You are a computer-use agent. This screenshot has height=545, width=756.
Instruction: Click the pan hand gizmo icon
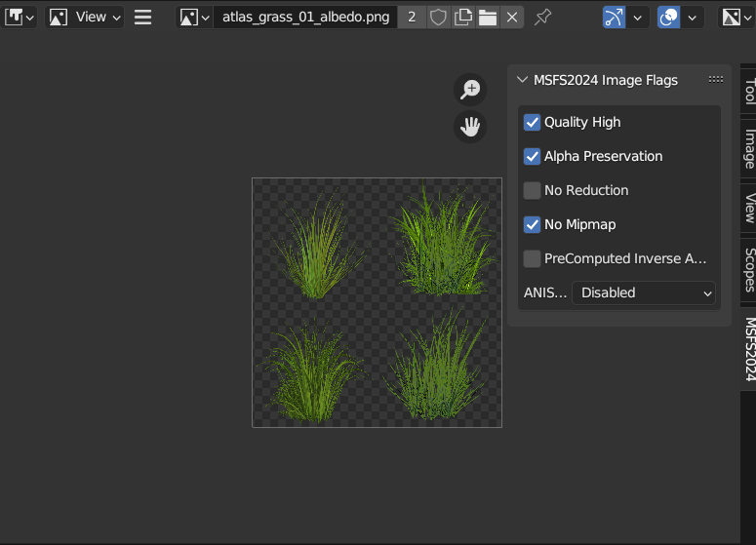tap(470, 127)
